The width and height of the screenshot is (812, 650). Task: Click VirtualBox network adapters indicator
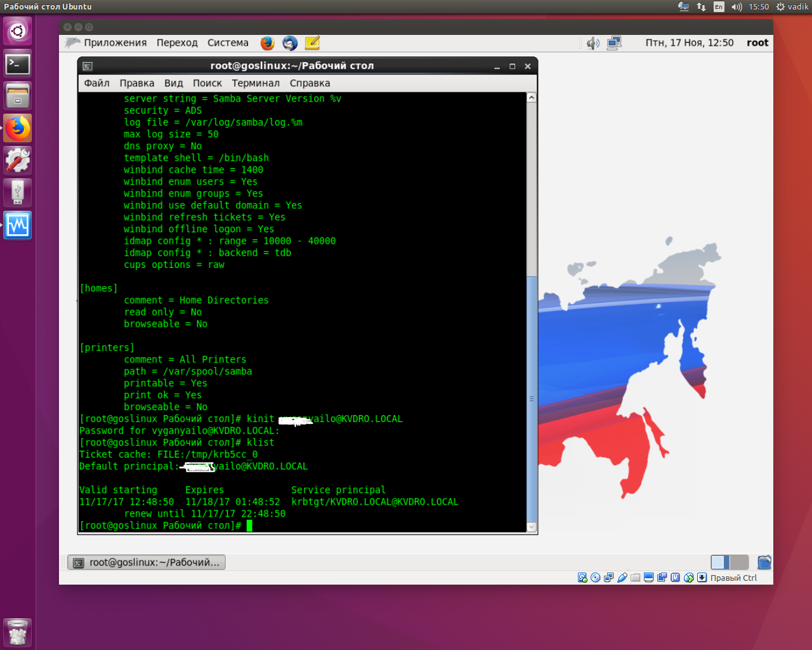coord(609,578)
